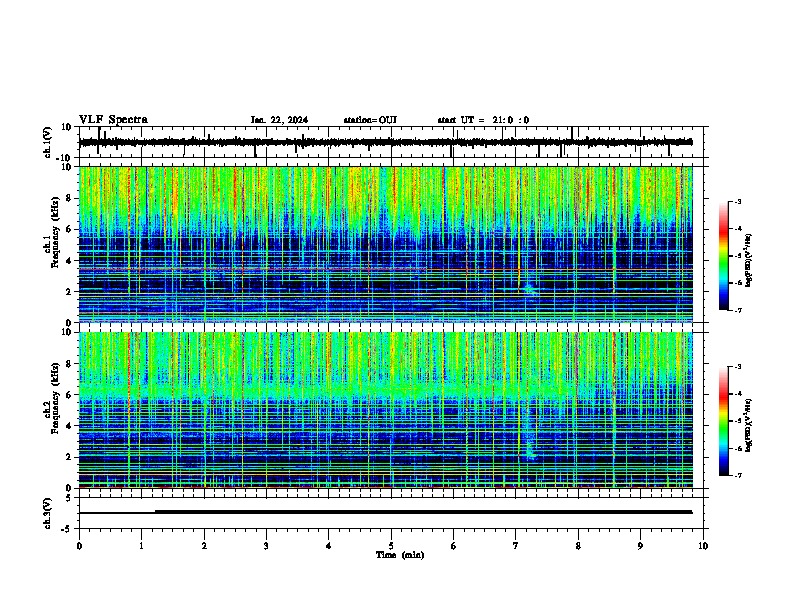Click the "ch.1(V)" waveform axis label
Image resolution: width=792 pixels, height=612 pixels.
(x=48, y=142)
